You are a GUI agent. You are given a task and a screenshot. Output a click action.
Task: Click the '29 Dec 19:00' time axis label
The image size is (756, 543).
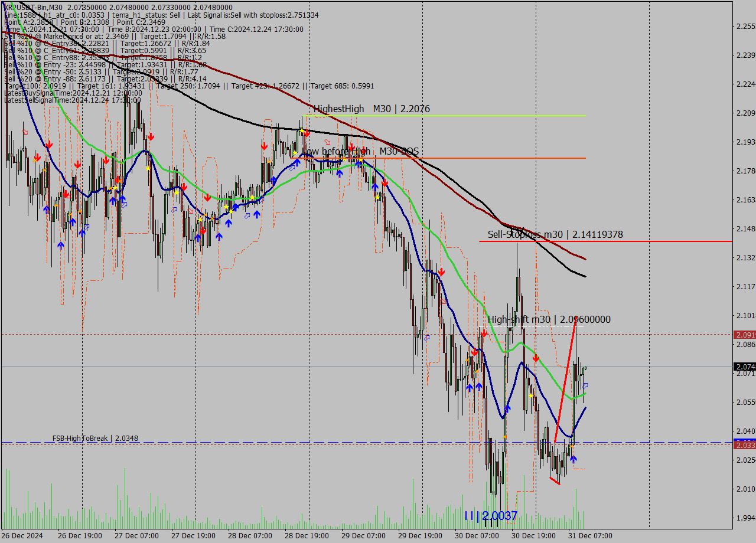(x=421, y=535)
